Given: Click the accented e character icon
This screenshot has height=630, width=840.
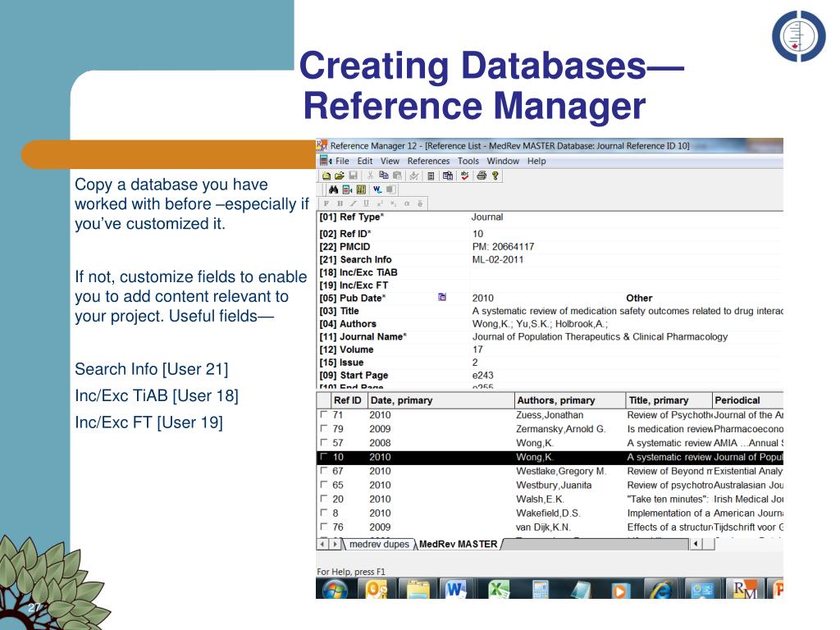Looking at the screenshot, I should pyautogui.click(x=420, y=203).
